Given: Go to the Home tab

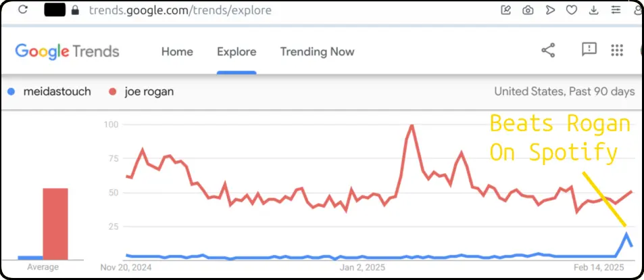Looking at the screenshot, I should tap(177, 51).
